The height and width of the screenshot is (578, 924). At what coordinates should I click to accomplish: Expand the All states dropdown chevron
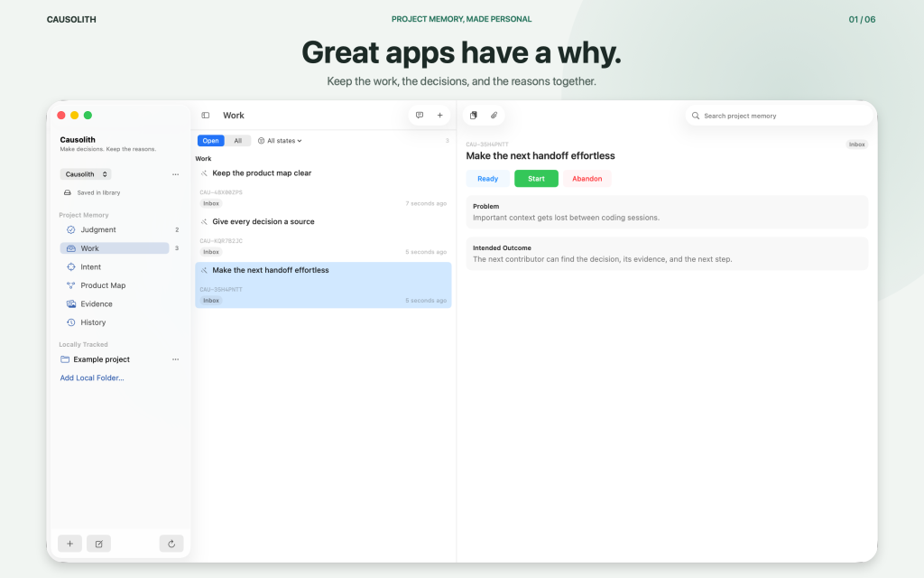click(300, 141)
